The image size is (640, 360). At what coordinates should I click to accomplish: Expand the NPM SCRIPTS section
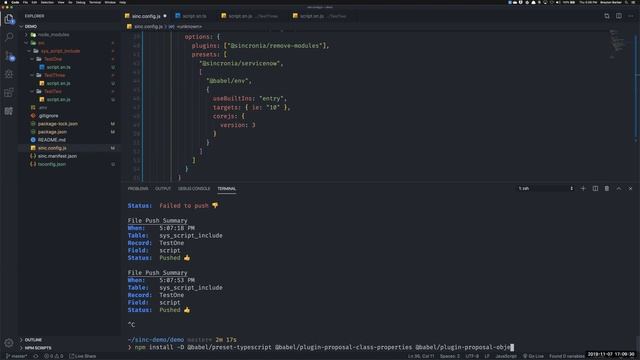point(70,348)
